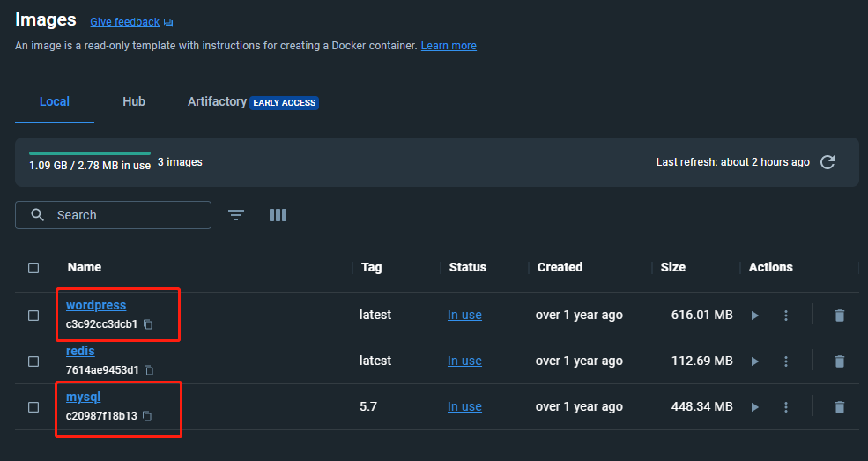Viewport: 868px width, 461px height.
Task: Open the mysql image details
Action: [x=83, y=398]
